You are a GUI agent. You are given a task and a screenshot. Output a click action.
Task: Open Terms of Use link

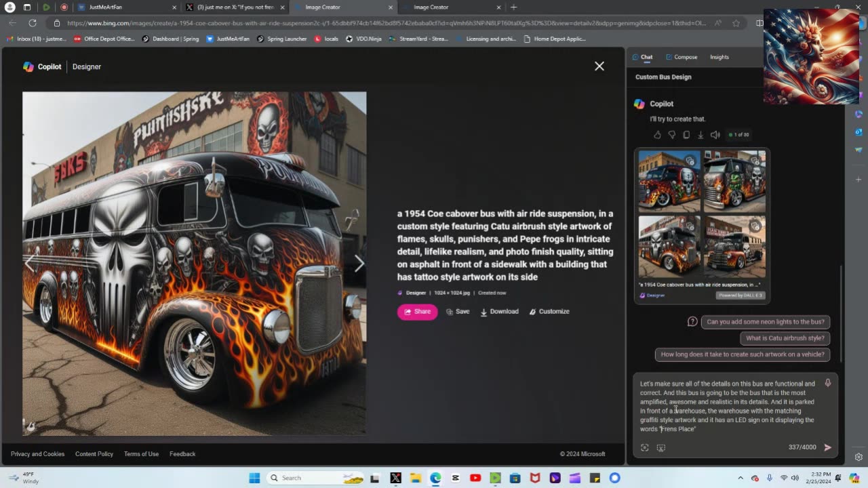point(141,454)
